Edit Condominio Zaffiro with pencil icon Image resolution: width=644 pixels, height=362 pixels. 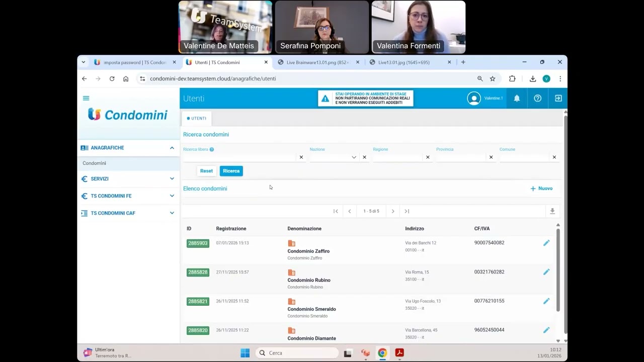546,243
